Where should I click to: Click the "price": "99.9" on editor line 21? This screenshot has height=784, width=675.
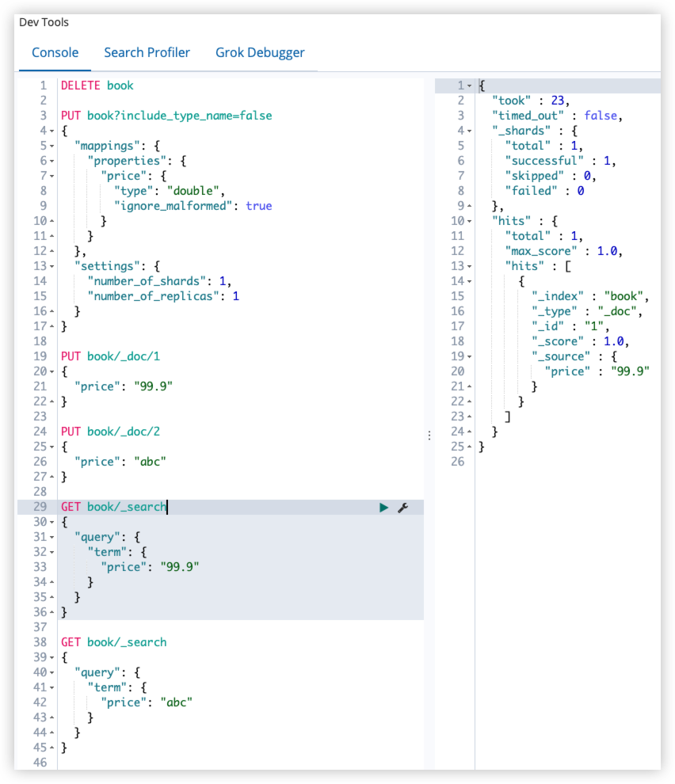coord(124,386)
